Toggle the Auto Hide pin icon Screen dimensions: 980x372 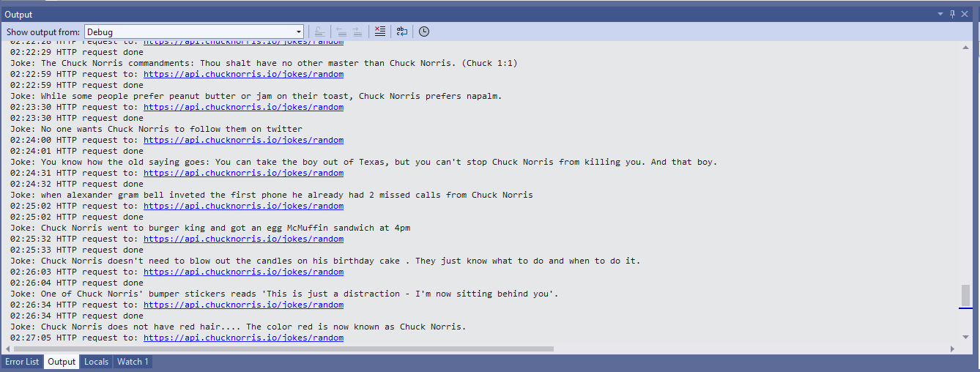pyautogui.click(x=953, y=14)
